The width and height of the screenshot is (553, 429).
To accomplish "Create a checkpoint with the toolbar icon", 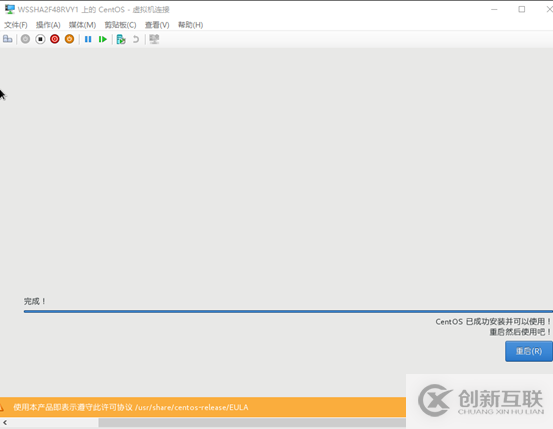I will (x=121, y=39).
